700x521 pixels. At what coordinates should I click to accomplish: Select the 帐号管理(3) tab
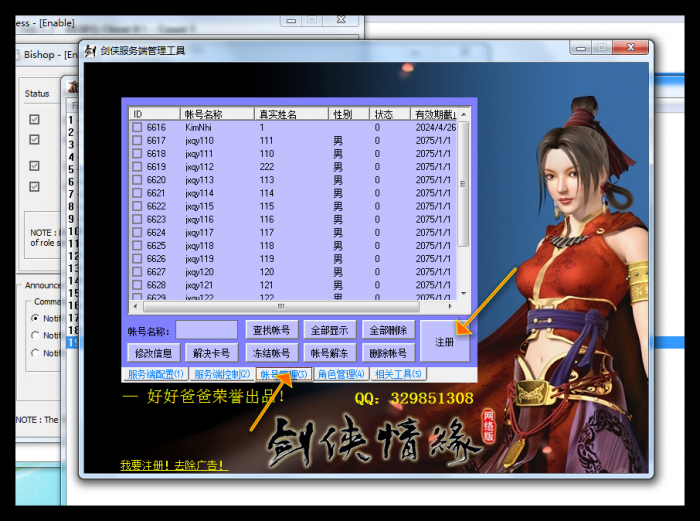(284, 374)
